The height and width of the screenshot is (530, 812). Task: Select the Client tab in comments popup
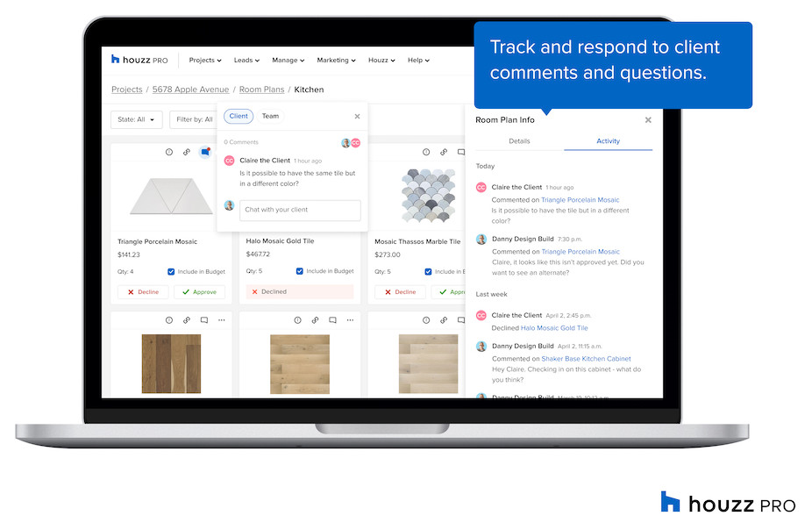239,116
